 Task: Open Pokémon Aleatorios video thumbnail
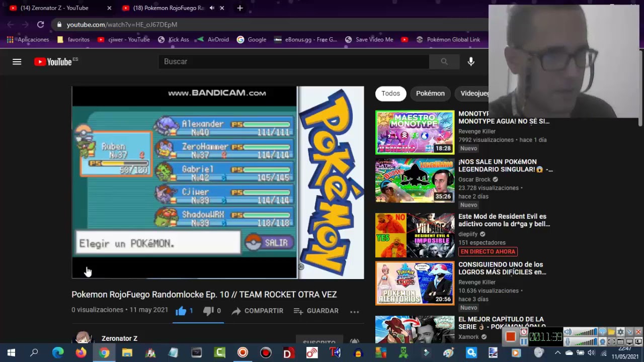[x=415, y=283]
